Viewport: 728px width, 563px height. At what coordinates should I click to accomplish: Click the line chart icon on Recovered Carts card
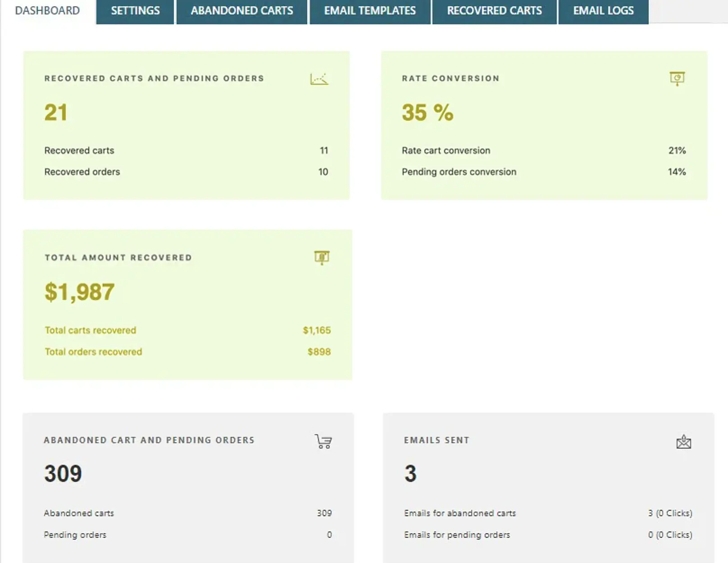pos(320,78)
